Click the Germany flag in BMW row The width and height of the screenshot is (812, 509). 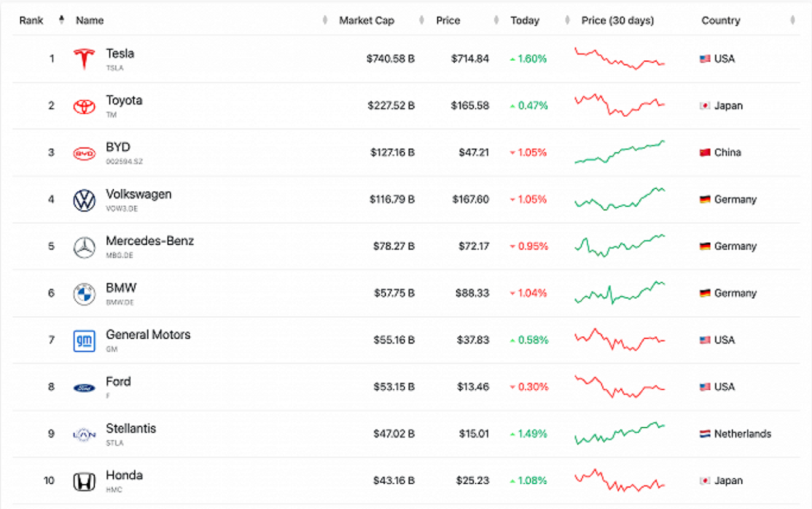[705, 293]
